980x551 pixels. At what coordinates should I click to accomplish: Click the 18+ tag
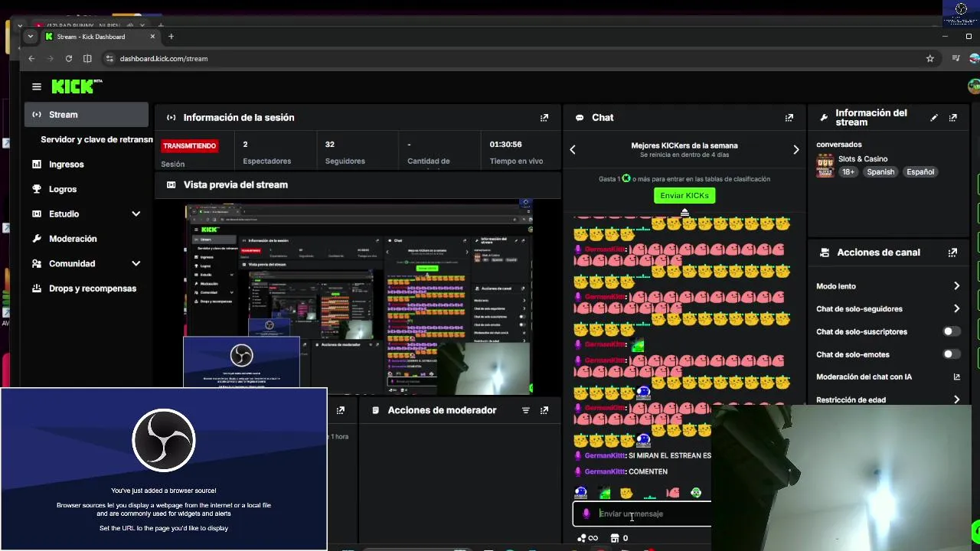[x=848, y=172]
